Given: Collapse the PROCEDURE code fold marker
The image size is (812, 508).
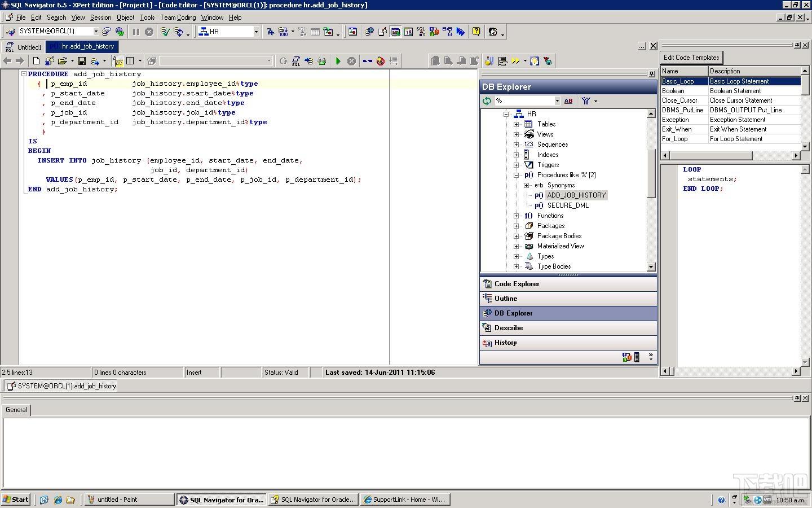Looking at the screenshot, I should click(24, 74).
